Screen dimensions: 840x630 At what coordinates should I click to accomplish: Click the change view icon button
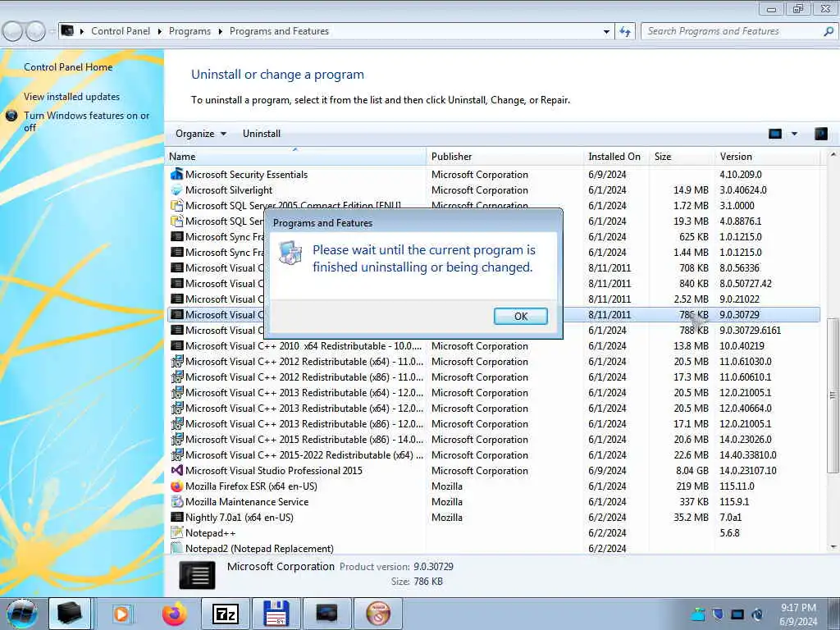point(775,134)
